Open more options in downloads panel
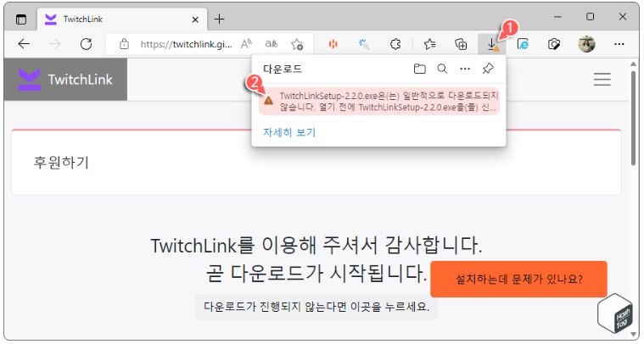Image resolution: width=644 pixels, height=344 pixels. [465, 69]
